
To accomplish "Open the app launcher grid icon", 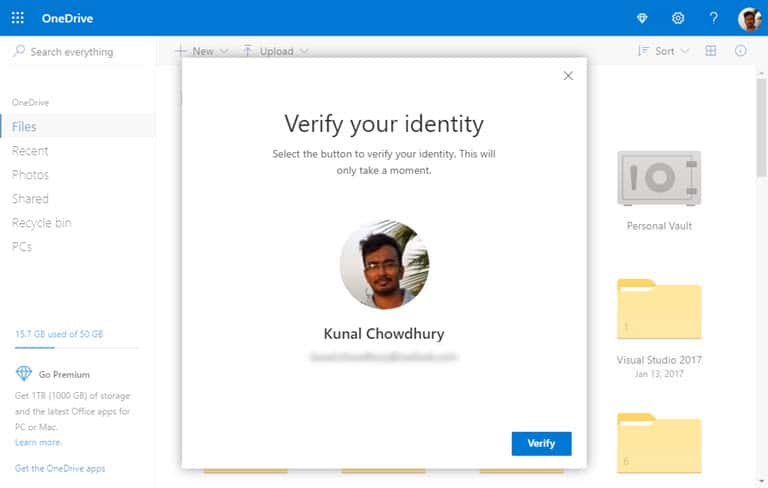I will point(18,18).
